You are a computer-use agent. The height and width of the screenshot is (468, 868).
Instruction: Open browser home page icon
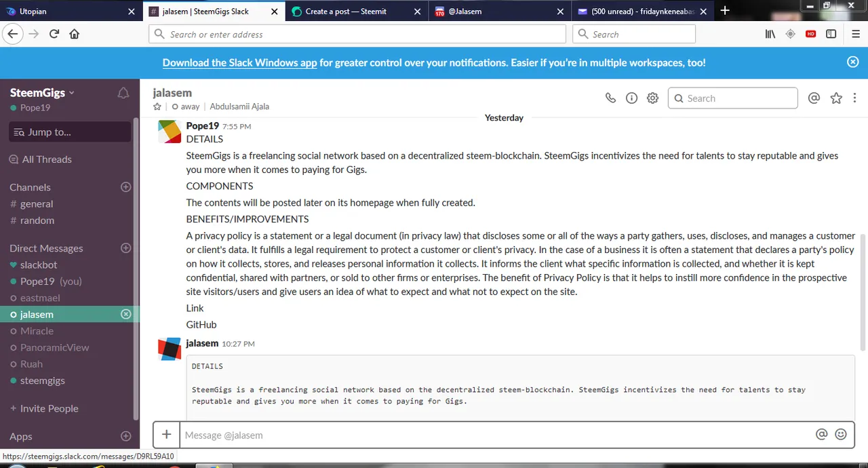pyautogui.click(x=75, y=34)
